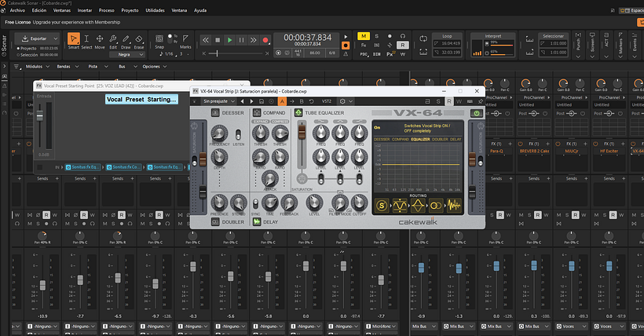Select the Smart tool
This screenshot has width=644, height=336.
[x=73, y=39]
